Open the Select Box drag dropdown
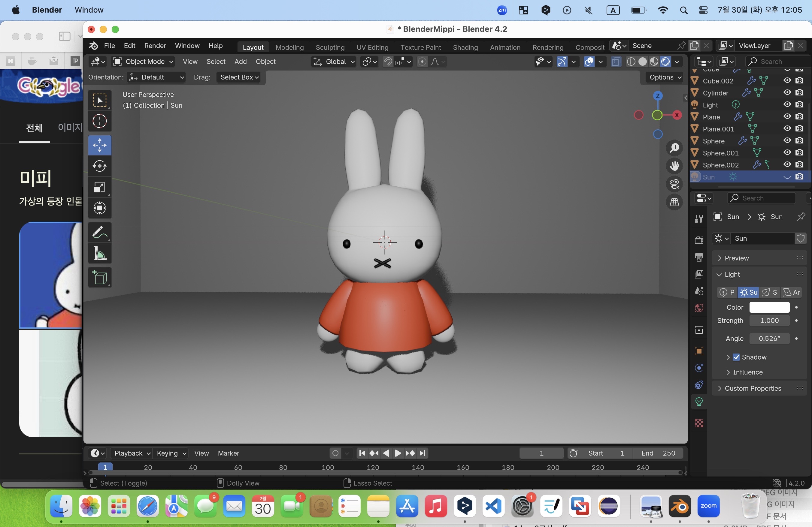The image size is (812, 527). coord(239,77)
